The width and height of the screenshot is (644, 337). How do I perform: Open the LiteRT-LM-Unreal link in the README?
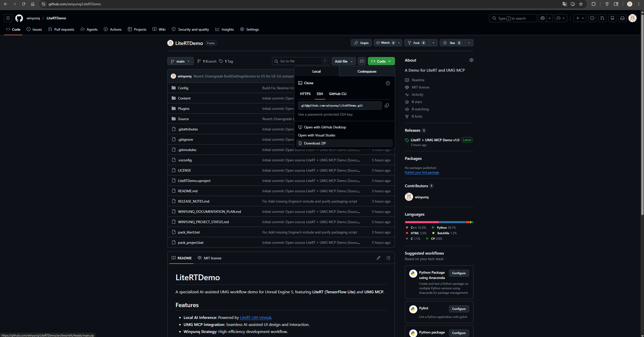point(255,317)
